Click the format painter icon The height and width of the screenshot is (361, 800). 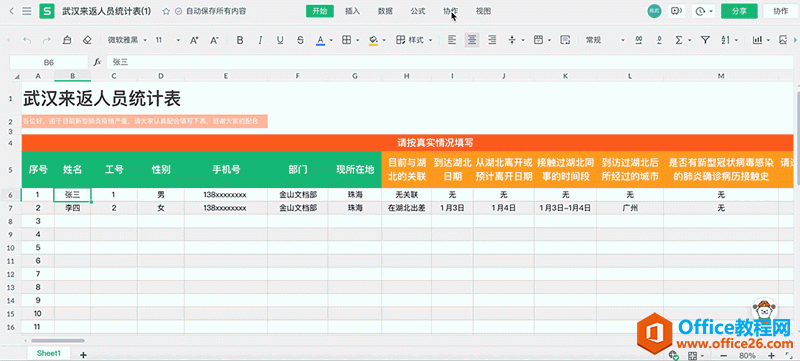(x=67, y=40)
